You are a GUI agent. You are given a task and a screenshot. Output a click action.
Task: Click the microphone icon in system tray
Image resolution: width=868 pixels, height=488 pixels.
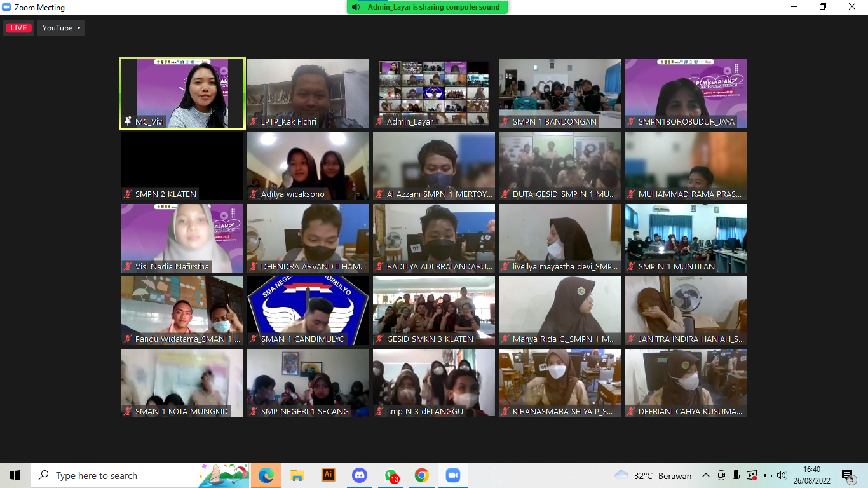pos(736,475)
